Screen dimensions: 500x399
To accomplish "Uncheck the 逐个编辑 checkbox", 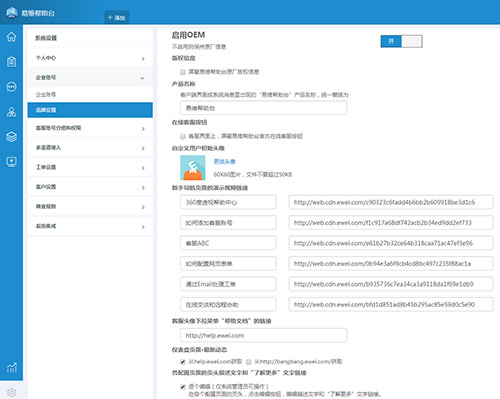I will pyautogui.click(x=183, y=387).
